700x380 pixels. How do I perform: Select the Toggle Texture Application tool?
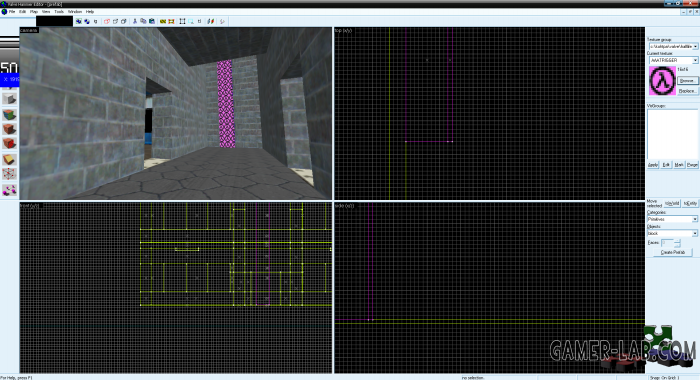9,114
